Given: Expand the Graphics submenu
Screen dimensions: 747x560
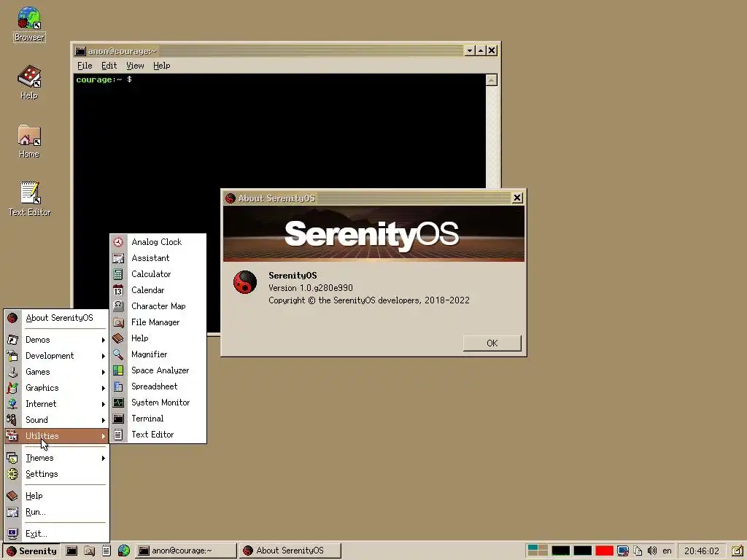Looking at the screenshot, I should [56, 388].
